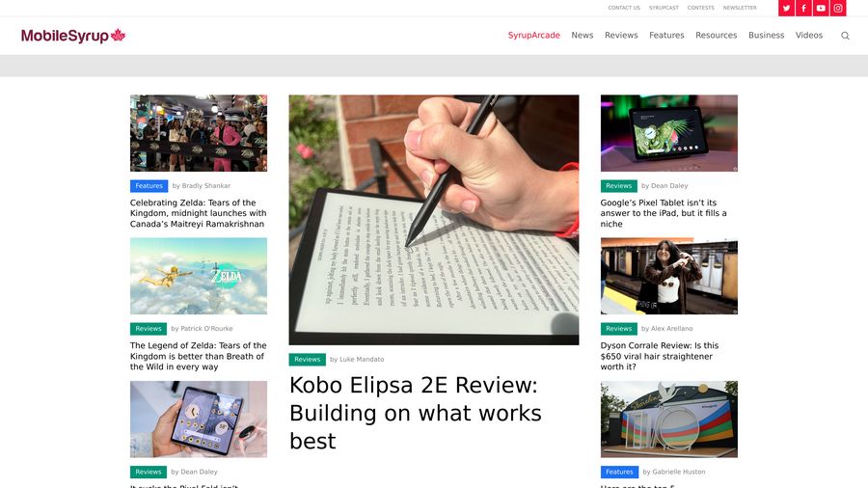Click the search magnifier icon

[x=845, y=36]
